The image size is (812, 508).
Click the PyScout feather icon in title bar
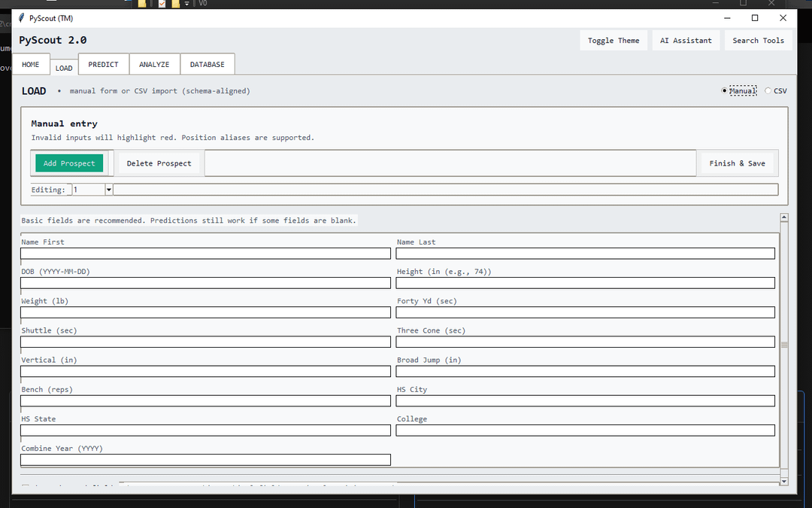pyautogui.click(x=22, y=18)
